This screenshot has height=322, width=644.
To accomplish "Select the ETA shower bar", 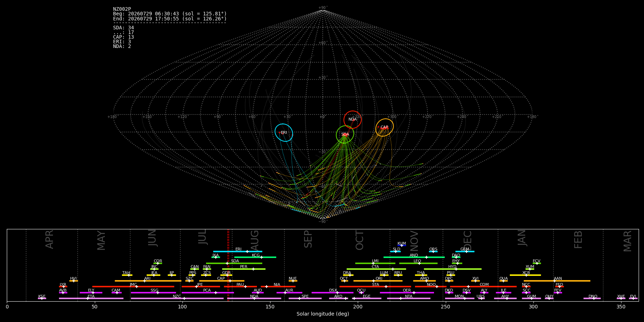I will pos(91,298).
